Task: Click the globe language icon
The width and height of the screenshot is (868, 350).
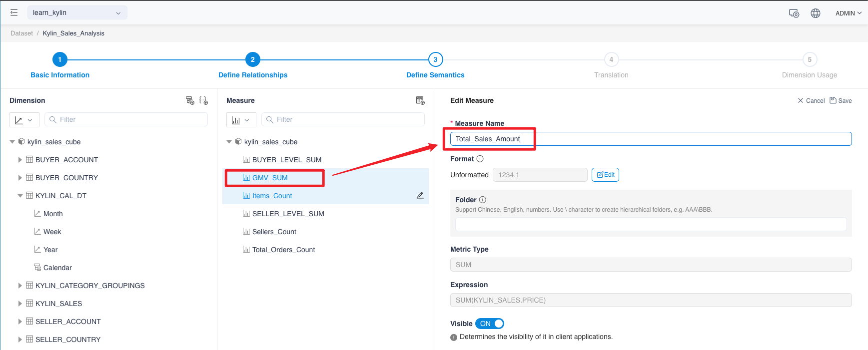Action: pos(816,13)
